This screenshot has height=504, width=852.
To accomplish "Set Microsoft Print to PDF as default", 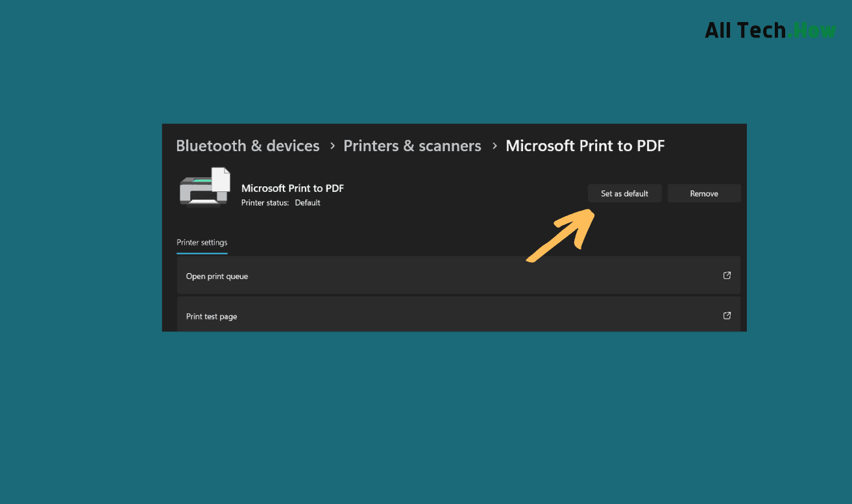I will pyautogui.click(x=624, y=193).
